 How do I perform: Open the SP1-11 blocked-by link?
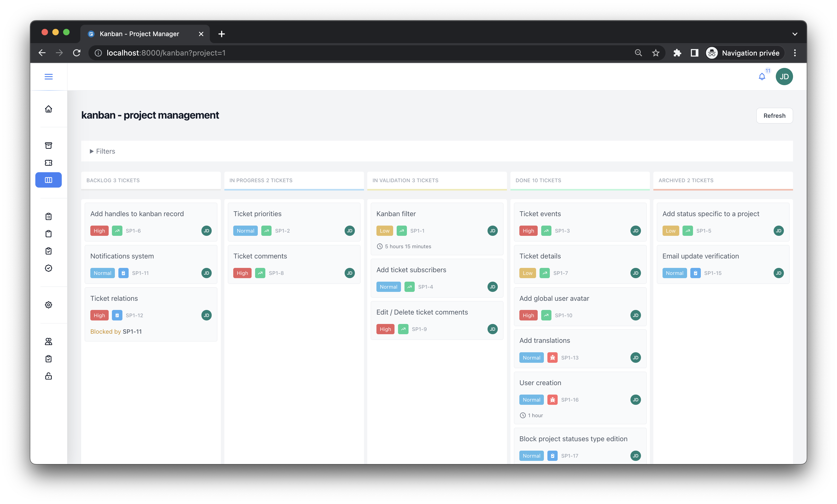[x=132, y=332]
